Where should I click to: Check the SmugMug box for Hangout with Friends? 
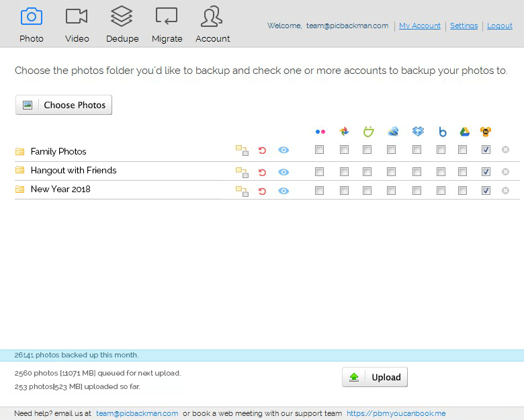tap(367, 171)
